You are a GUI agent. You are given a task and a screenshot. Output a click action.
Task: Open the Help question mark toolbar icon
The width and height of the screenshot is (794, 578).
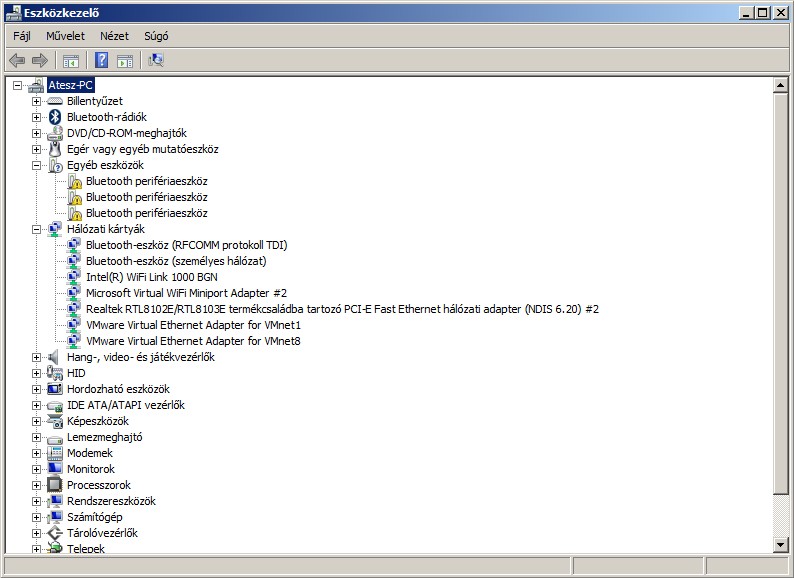[101, 60]
